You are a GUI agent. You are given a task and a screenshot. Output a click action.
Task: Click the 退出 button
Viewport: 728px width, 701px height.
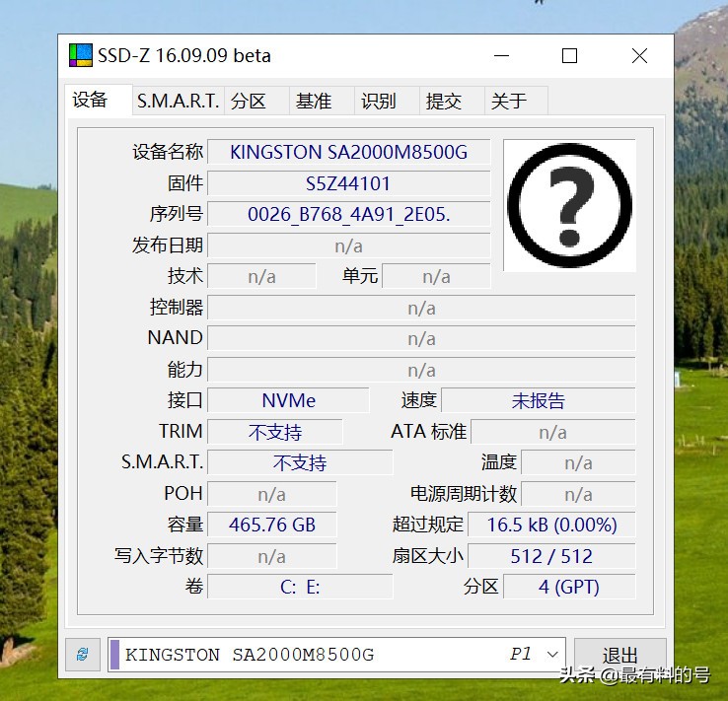619,655
